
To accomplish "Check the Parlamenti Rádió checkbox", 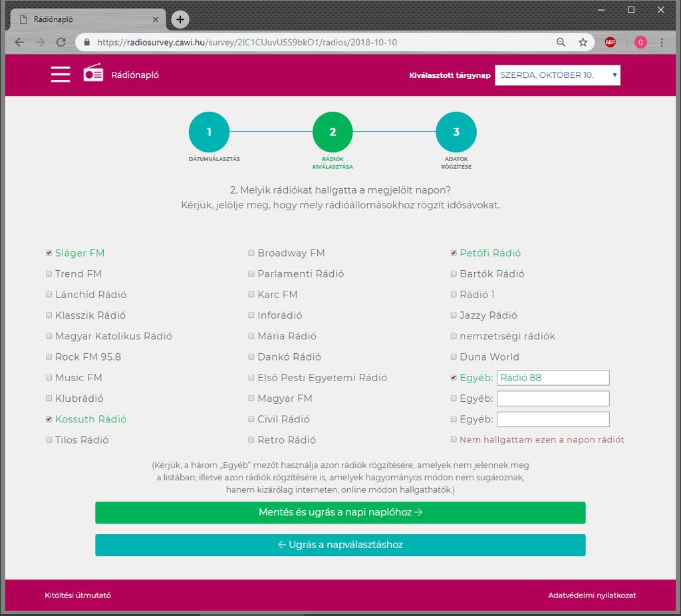I will [251, 273].
